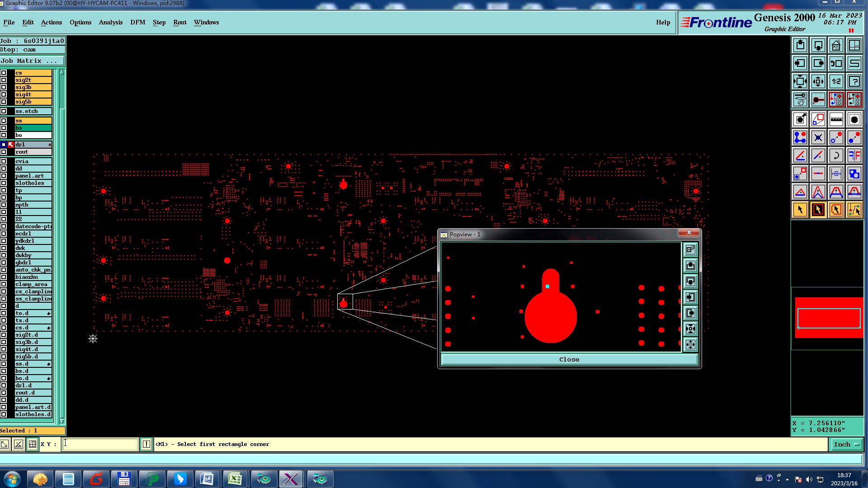
Task: Click the Job Matrix button
Action: [32, 61]
